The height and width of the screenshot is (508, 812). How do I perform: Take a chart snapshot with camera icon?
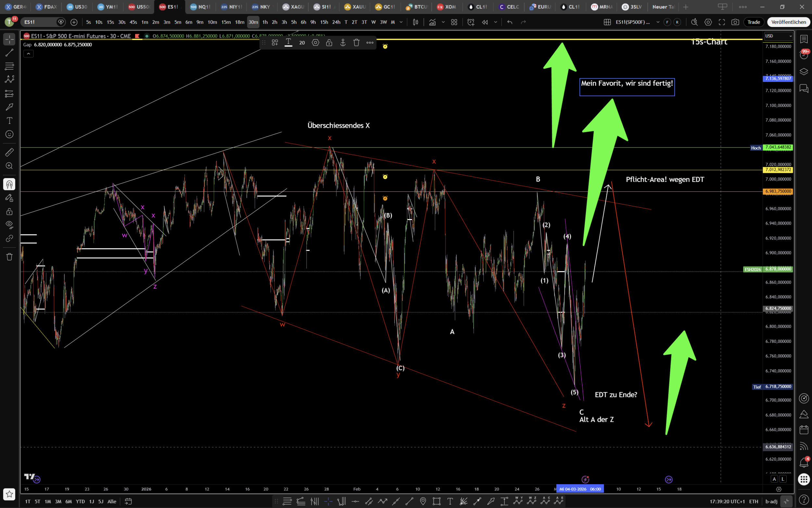point(735,22)
